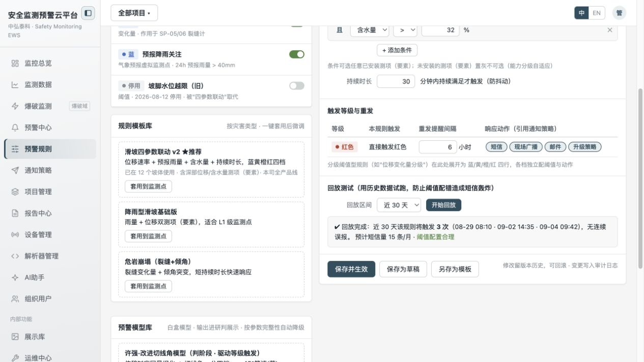
Task: Open AI助手 sparkle icon
Action: [x=15, y=278]
